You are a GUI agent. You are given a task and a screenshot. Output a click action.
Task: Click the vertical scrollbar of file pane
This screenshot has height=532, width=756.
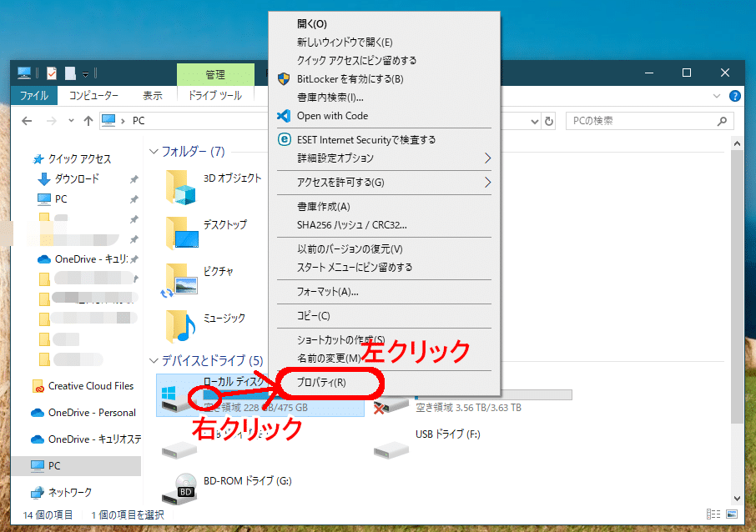tap(737, 287)
